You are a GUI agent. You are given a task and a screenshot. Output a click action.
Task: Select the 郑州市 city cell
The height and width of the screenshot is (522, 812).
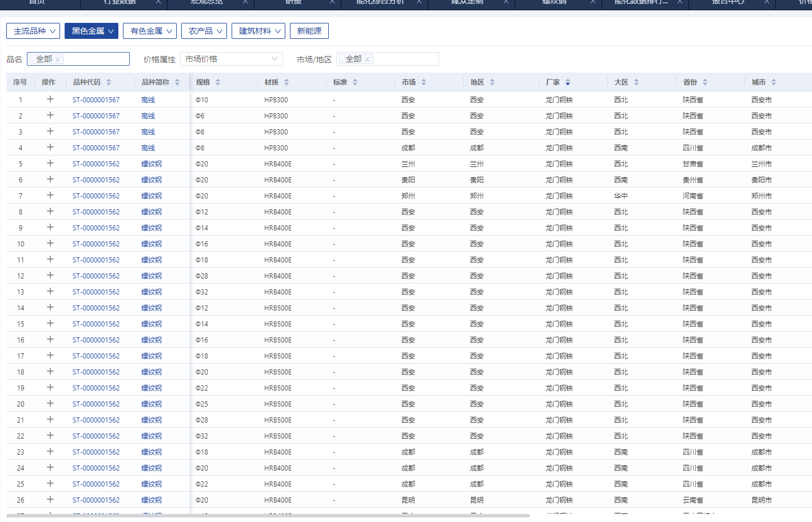[762, 196]
